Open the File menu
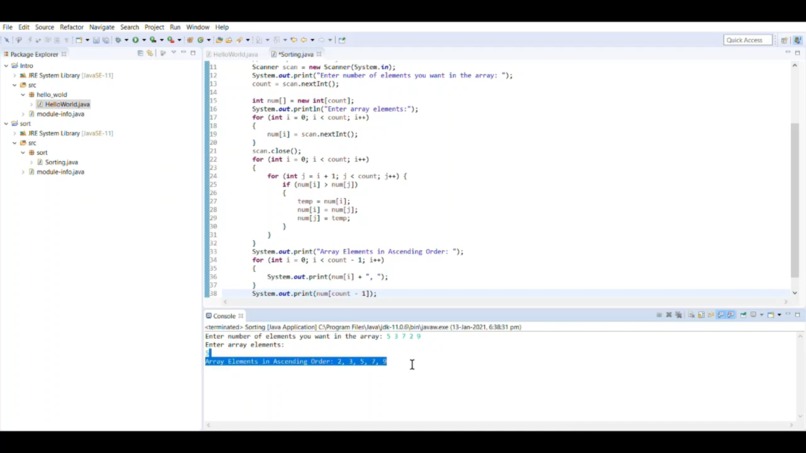The height and width of the screenshot is (453, 806). (7, 27)
